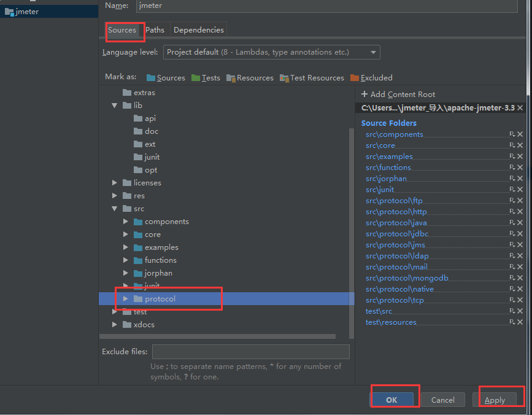Edit properties icon for src\core
The width and height of the screenshot is (532, 415).
[512, 145]
